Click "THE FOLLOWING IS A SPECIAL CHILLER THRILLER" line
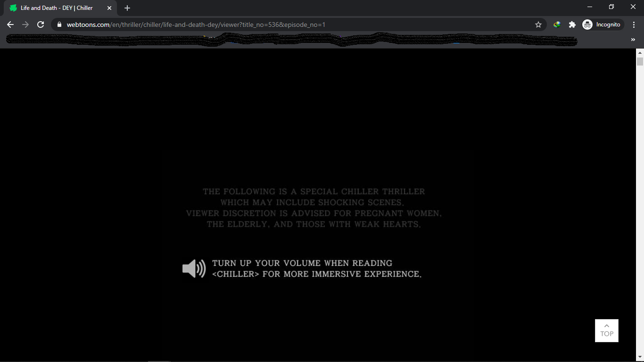The width and height of the screenshot is (644, 362). 314,191
